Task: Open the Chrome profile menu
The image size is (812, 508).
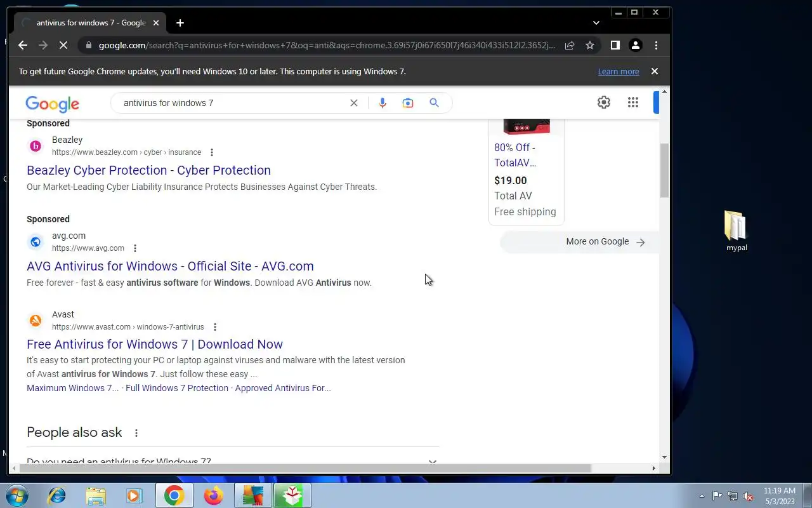Action: pos(635,45)
